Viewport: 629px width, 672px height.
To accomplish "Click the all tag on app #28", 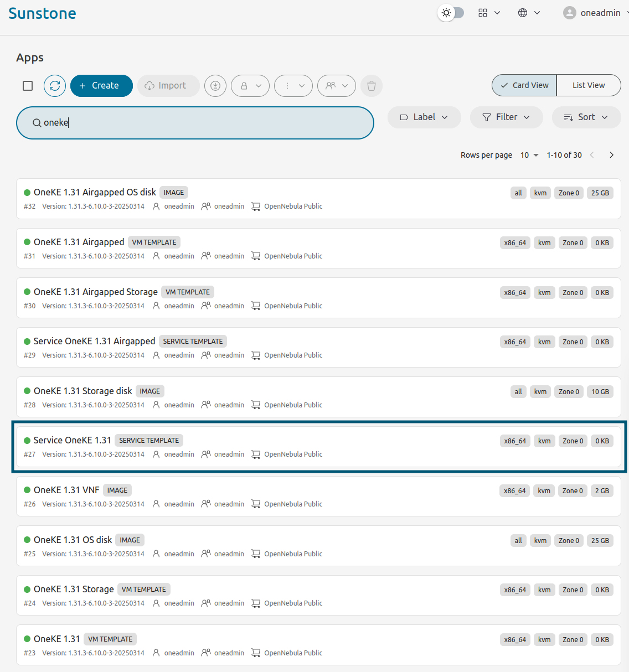I will tap(518, 392).
